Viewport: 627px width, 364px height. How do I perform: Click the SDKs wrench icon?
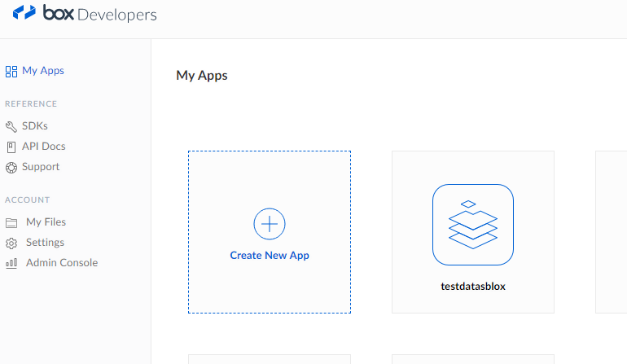pos(11,127)
